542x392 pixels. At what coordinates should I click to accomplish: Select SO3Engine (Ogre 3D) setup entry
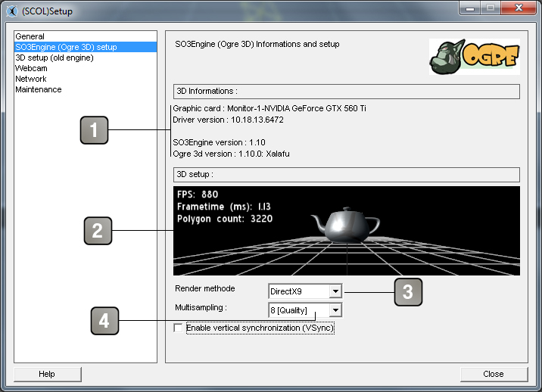tap(86, 47)
